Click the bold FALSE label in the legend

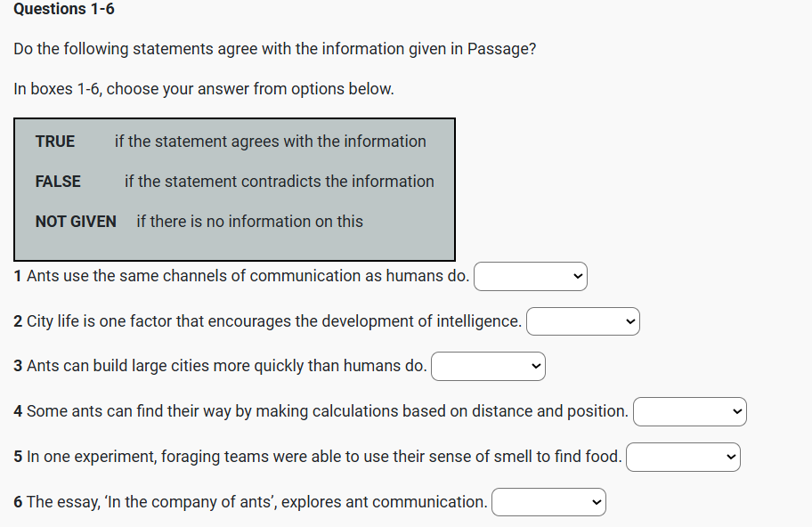58,182
